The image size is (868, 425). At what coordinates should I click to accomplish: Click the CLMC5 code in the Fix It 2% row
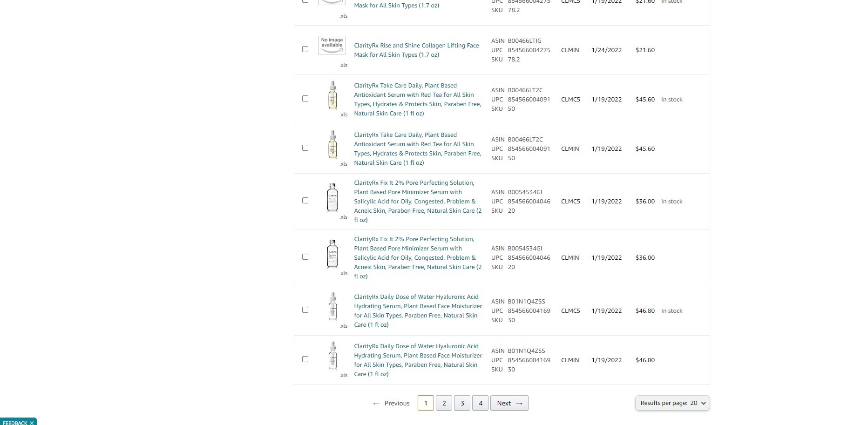(570, 201)
